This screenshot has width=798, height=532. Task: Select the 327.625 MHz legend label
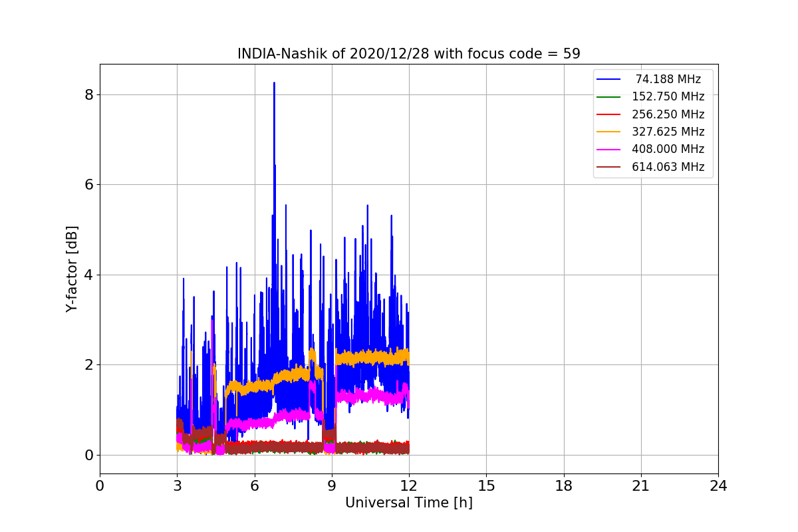coord(668,132)
